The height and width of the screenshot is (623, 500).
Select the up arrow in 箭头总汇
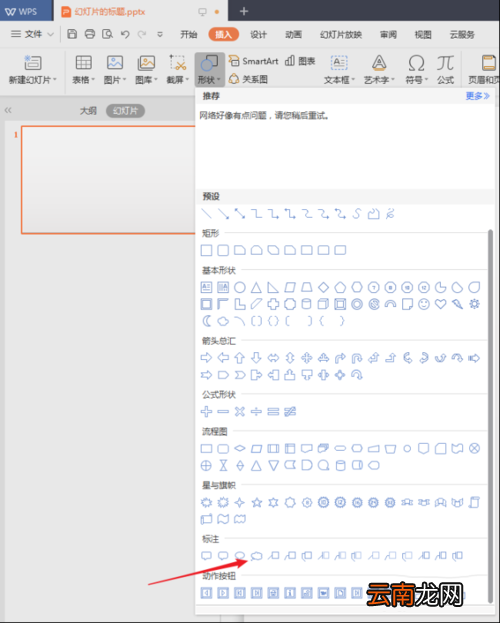click(x=240, y=358)
